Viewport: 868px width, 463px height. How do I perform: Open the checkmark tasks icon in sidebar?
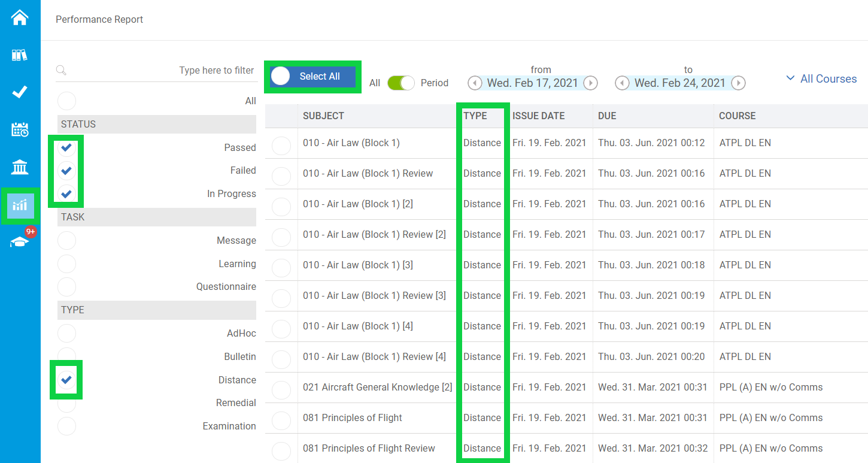(x=20, y=92)
